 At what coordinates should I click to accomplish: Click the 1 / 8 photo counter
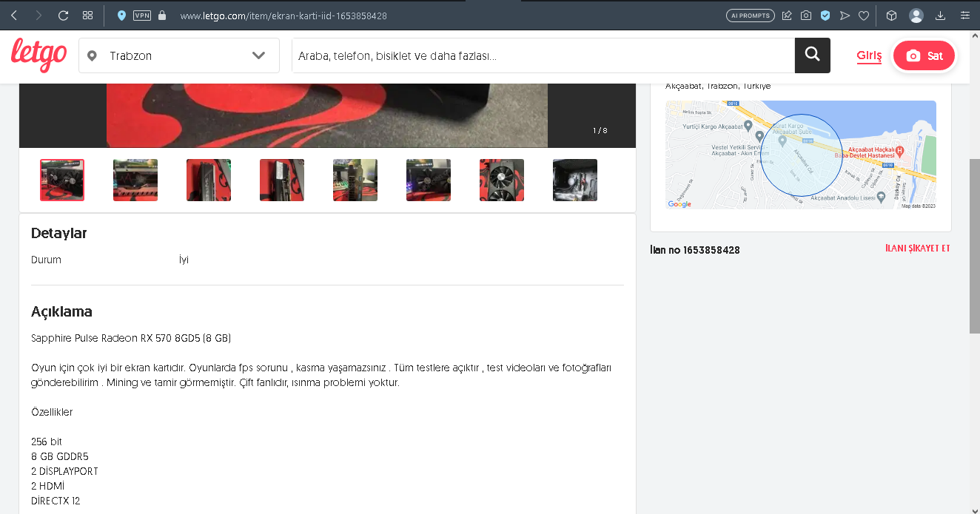click(600, 131)
